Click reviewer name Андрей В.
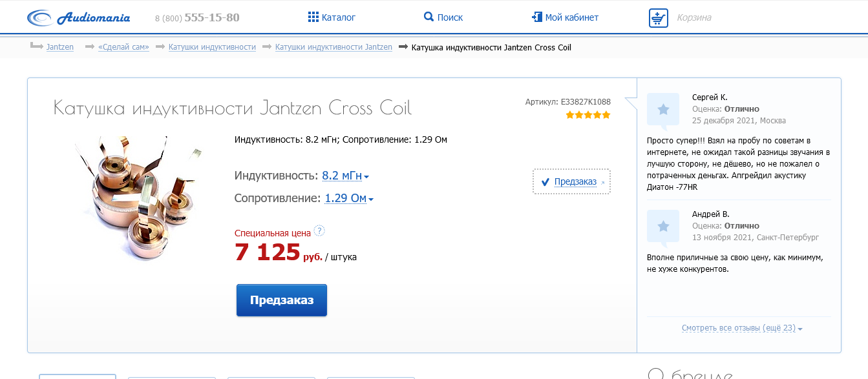Screen dimensions: 868x379 [x=711, y=214]
